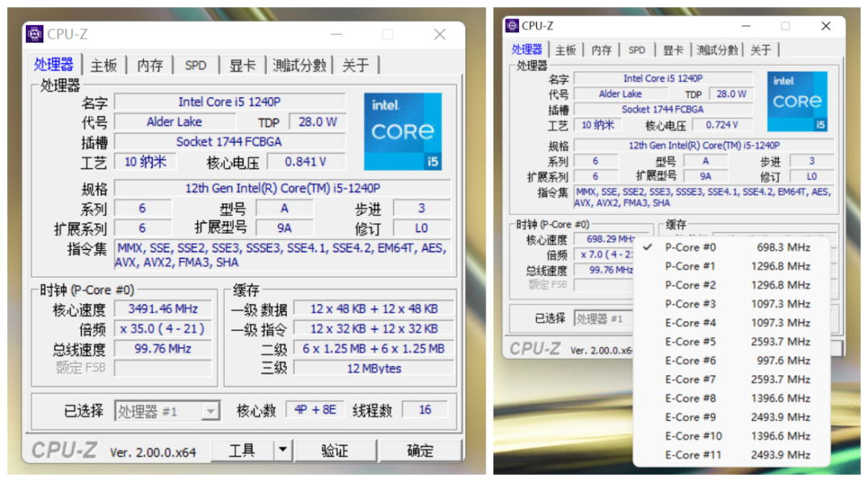Open 測試分數 tab in right window
The image size is (868, 482).
717,50
